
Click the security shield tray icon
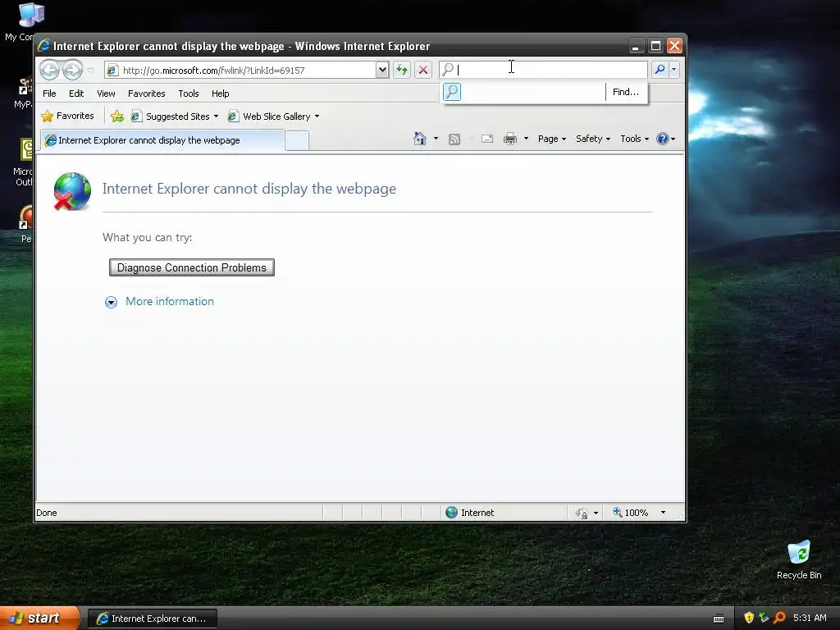tap(749, 618)
